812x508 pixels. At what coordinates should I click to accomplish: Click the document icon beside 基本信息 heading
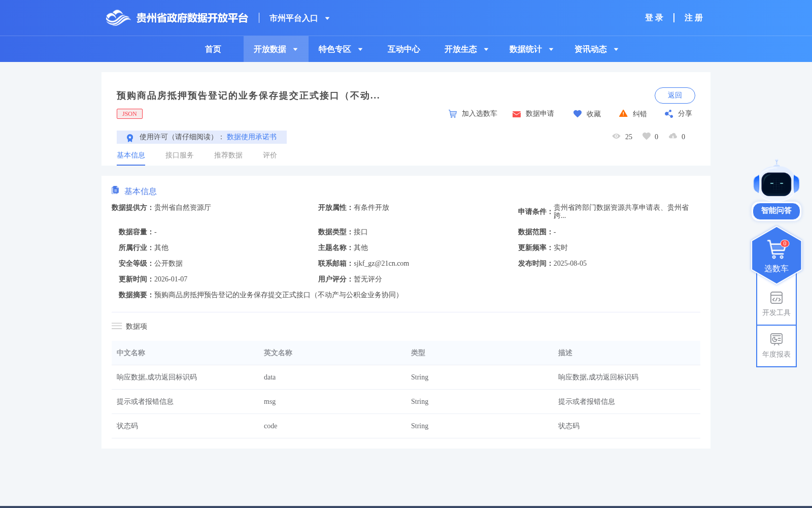click(x=115, y=190)
